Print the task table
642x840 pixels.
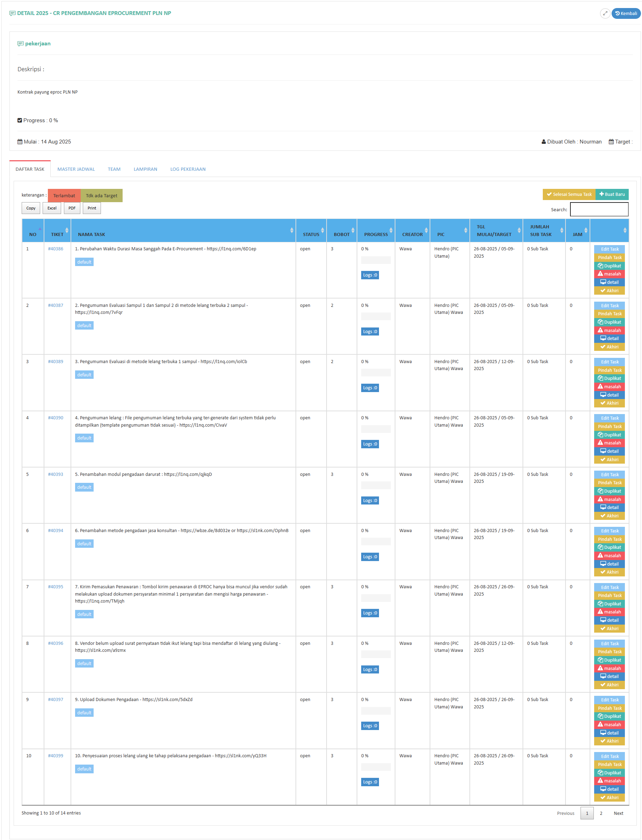(92, 208)
